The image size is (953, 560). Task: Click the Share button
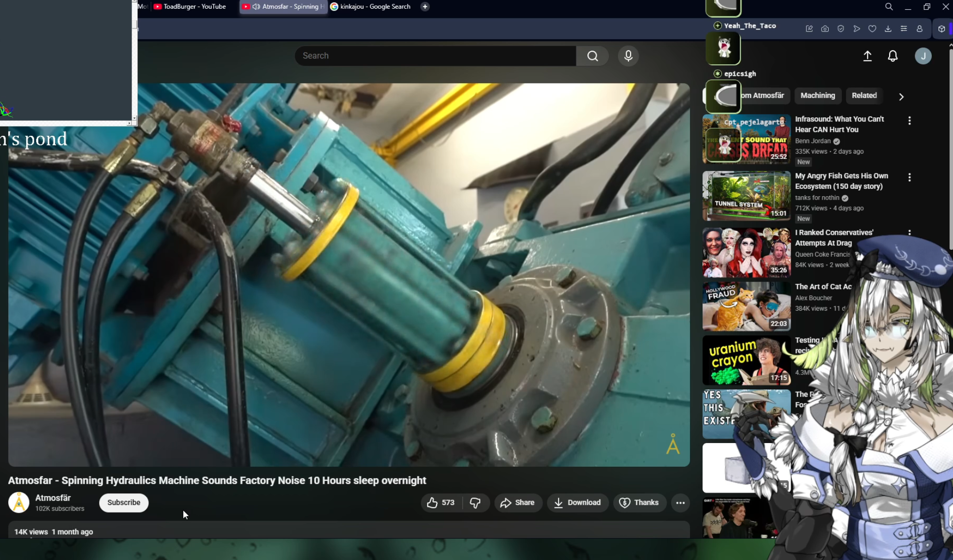517,503
